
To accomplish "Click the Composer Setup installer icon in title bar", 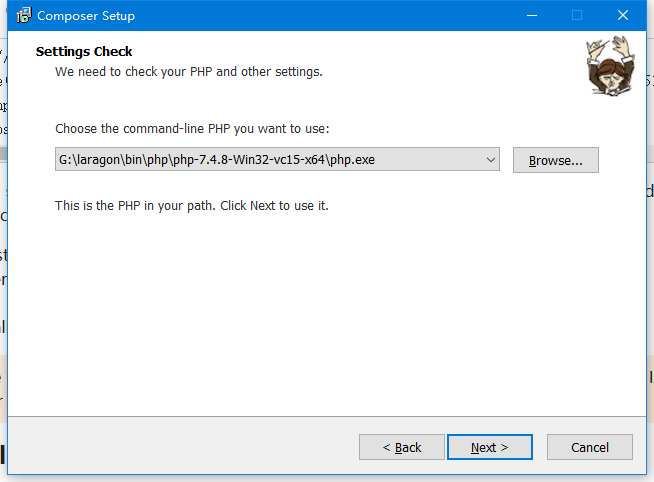I will [x=24, y=15].
